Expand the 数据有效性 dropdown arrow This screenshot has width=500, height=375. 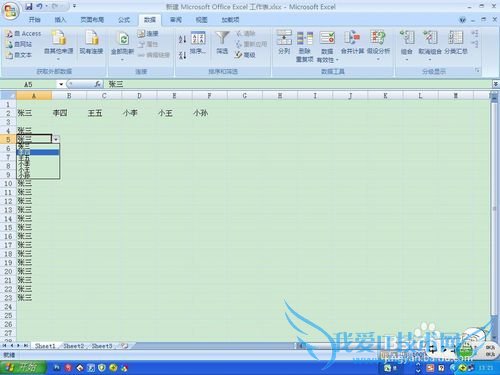337,60
